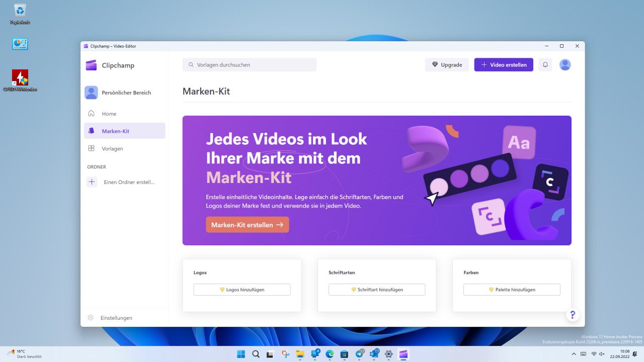Click the Home house icon in the sidebar
The image size is (644, 362).
(91, 113)
